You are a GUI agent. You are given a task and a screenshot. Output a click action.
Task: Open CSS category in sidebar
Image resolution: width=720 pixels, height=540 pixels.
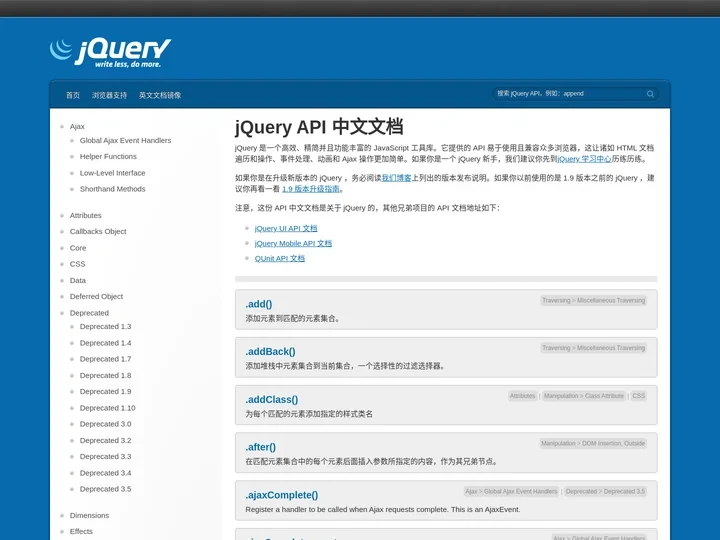[77, 264]
